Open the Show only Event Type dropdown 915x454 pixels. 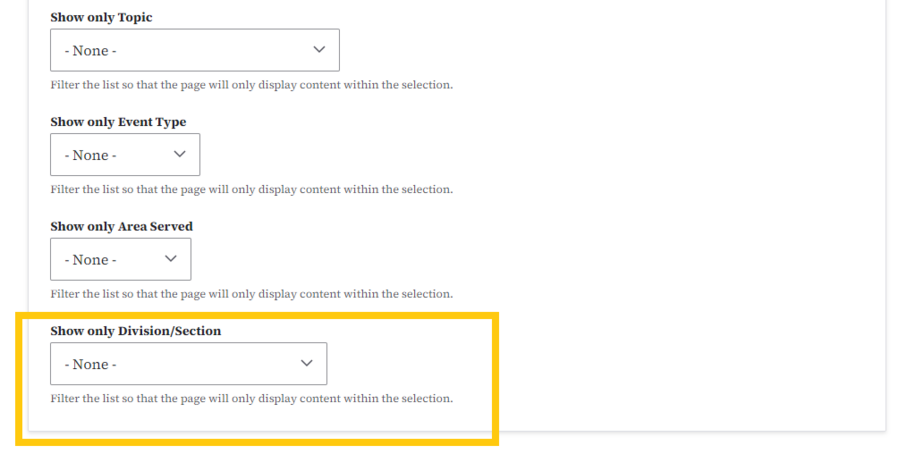pyautogui.click(x=124, y=155)
